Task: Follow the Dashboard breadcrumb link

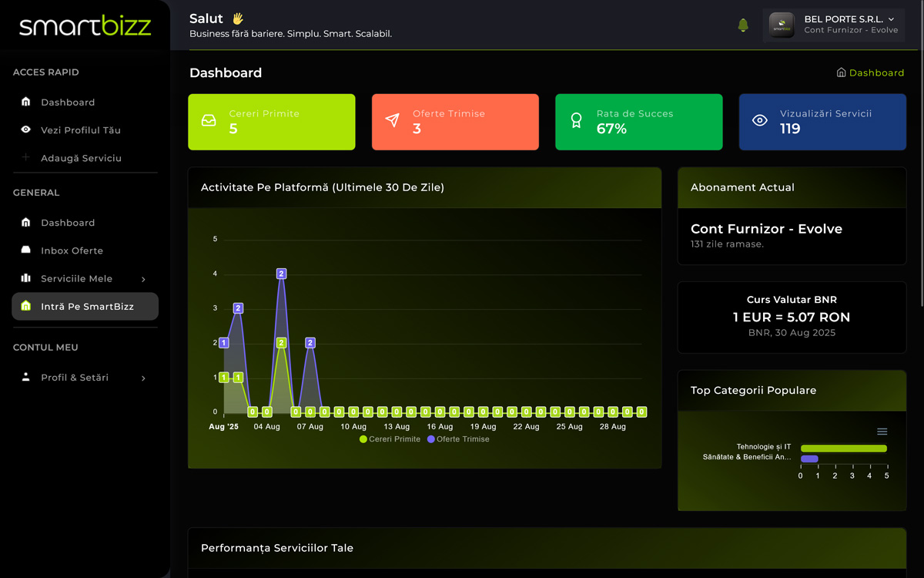Action: (x=870, y=72)
